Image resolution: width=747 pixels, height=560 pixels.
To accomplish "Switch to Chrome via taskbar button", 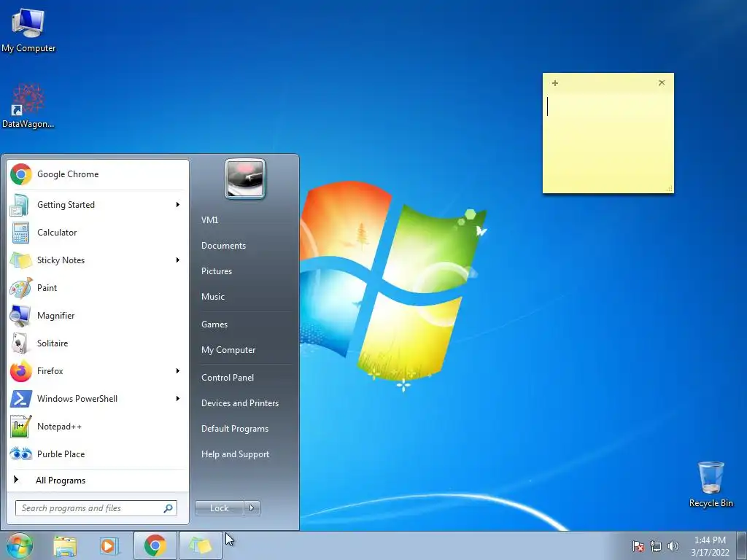I will [x=155, y=545].
